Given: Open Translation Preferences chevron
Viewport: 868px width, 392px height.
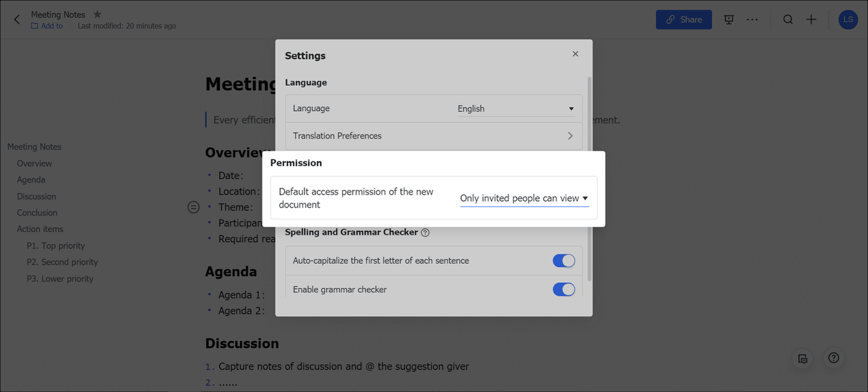Looking at the screenshot, I should (570, 136).
